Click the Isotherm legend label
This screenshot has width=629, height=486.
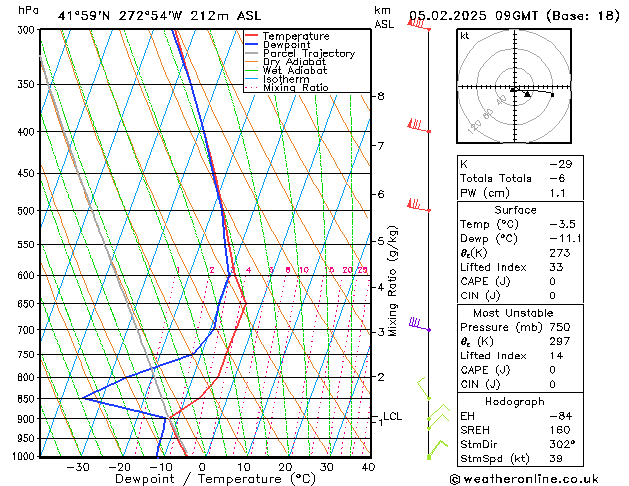286,79
